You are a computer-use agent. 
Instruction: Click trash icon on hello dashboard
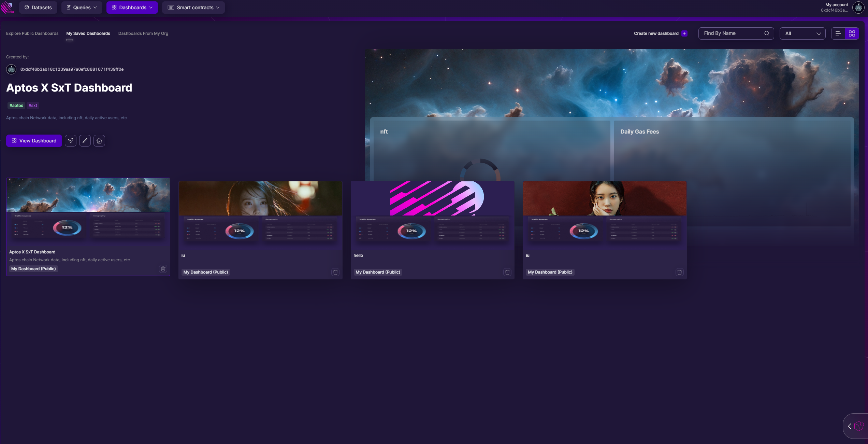point(507,272)
